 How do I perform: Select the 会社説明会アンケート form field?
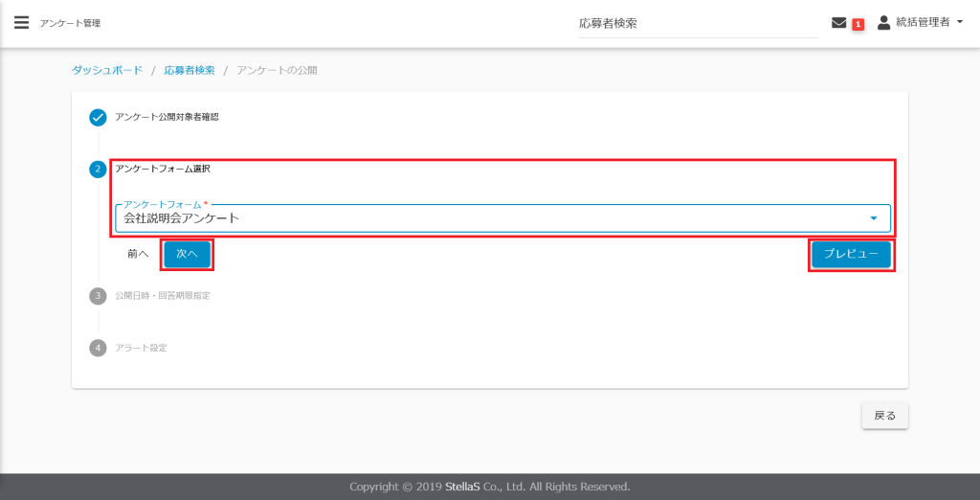pos(479,218)
